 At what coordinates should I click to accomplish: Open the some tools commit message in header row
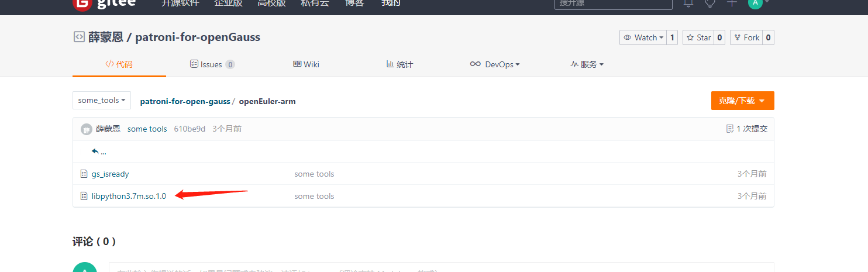coord(147,129)
